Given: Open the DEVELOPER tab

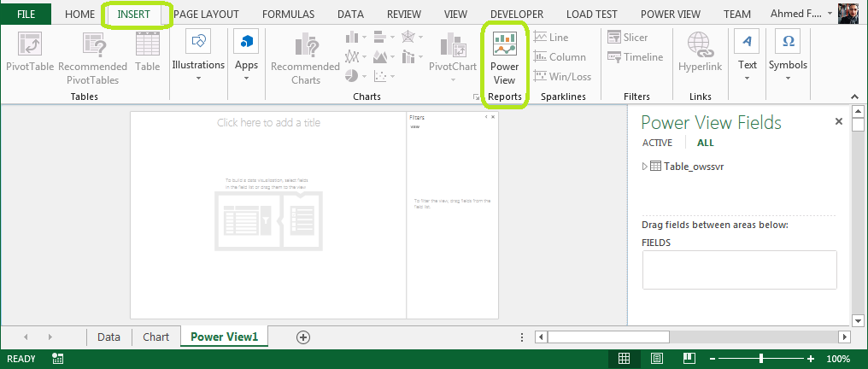Looking at the screenshot, I should (x=517, y=15).
